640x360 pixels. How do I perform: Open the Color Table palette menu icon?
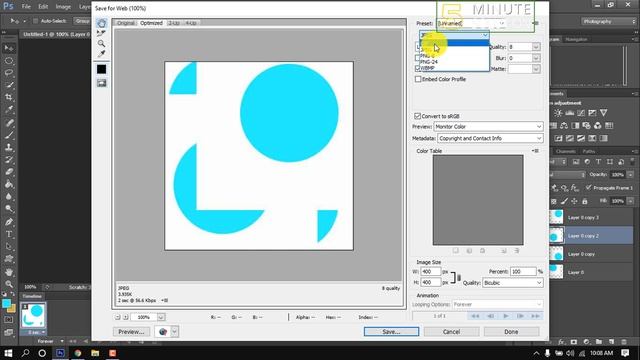tap(535, 151)
